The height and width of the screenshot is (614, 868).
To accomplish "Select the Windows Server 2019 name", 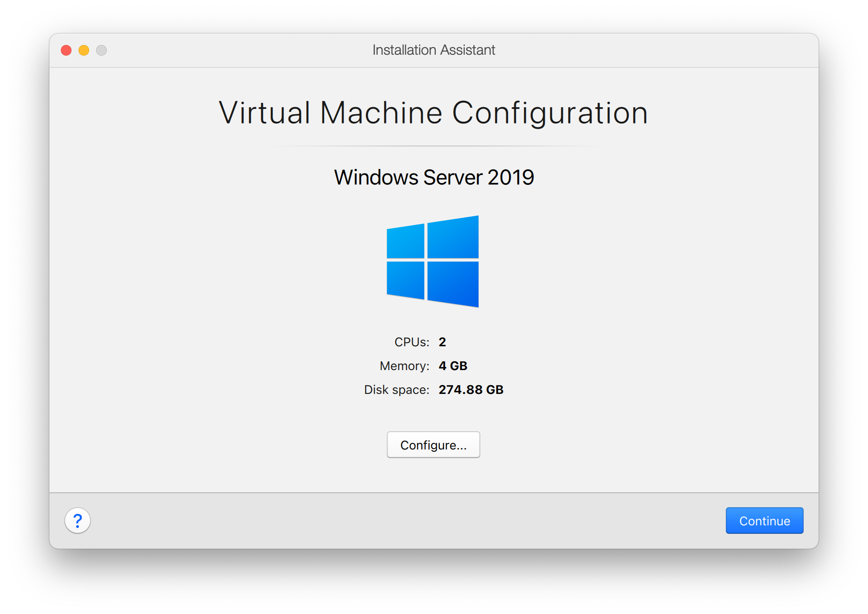I will (x=434, y=177).
